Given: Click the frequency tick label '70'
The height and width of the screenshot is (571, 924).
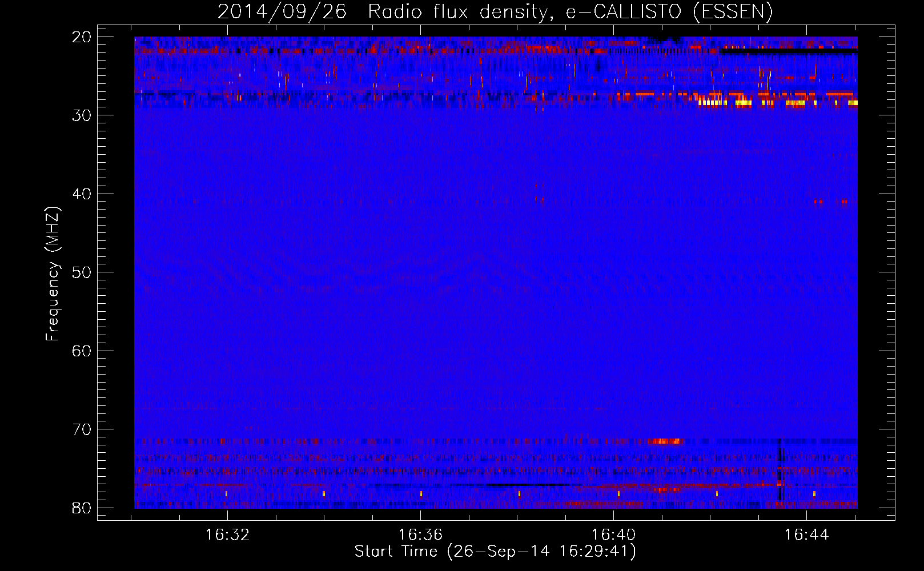Looking at the screenshot, I should pos(82,429).
